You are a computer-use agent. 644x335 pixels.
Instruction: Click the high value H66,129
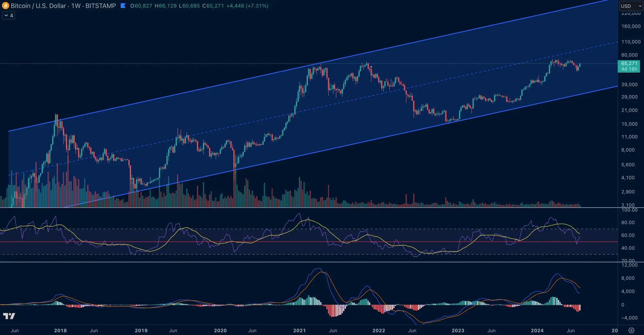(166, 6)
